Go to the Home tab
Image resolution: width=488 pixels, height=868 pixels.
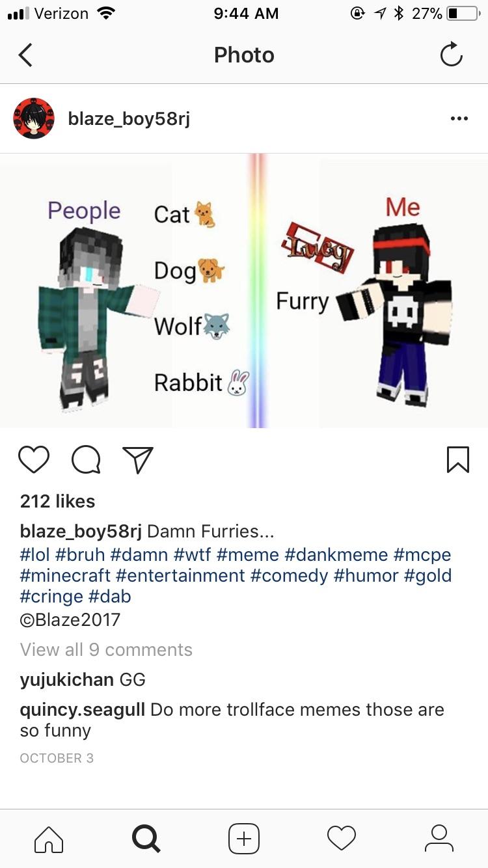(x=49, y=839)
